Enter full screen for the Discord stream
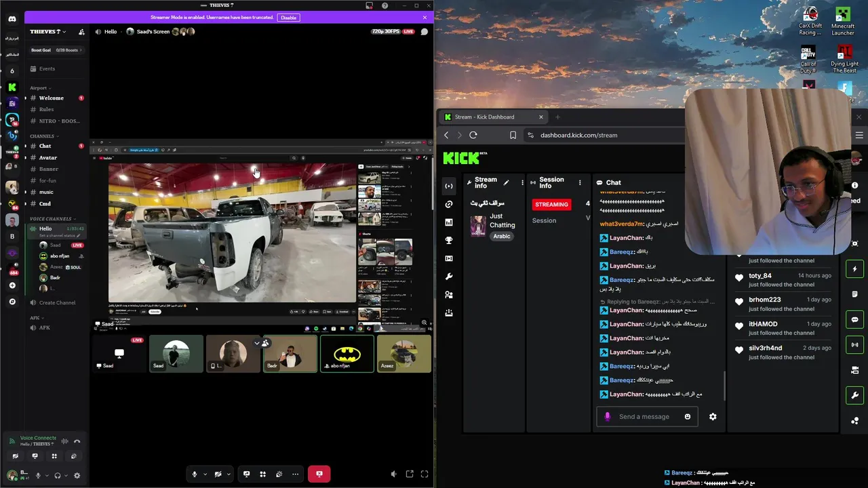 425,474
